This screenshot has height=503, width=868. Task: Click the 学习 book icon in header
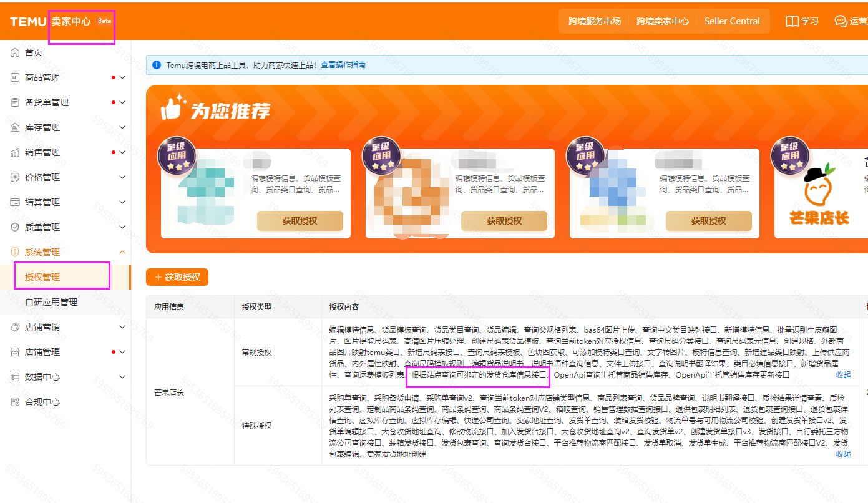point(792,21)
